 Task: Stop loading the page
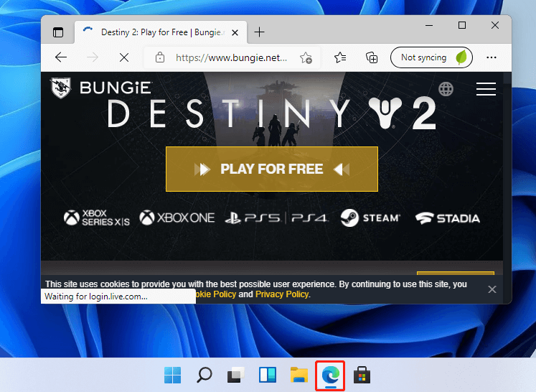(124, 57)
